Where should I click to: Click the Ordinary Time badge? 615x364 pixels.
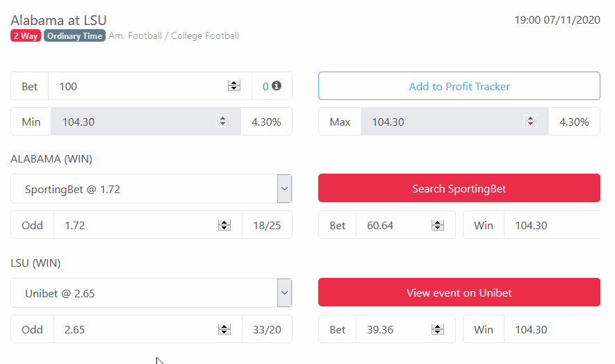(x=75, y=36)
